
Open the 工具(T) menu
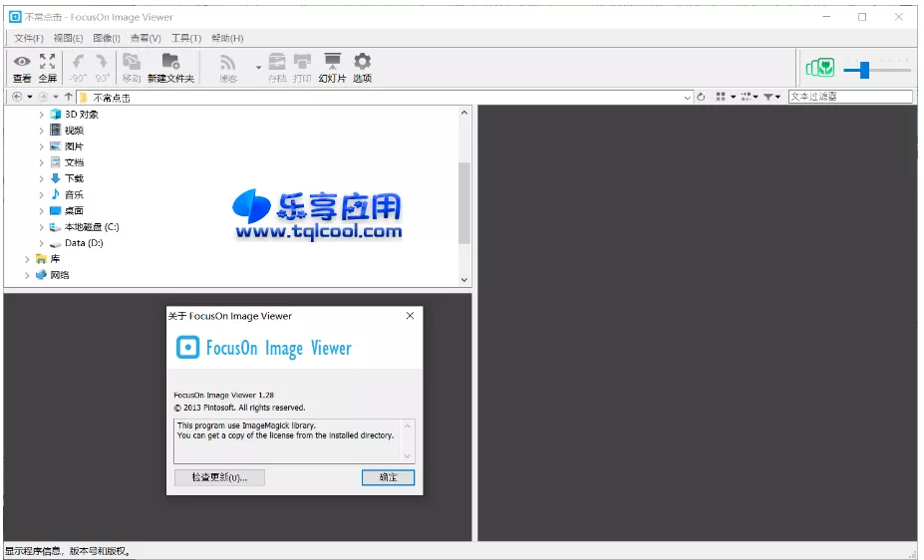point(186,38)
